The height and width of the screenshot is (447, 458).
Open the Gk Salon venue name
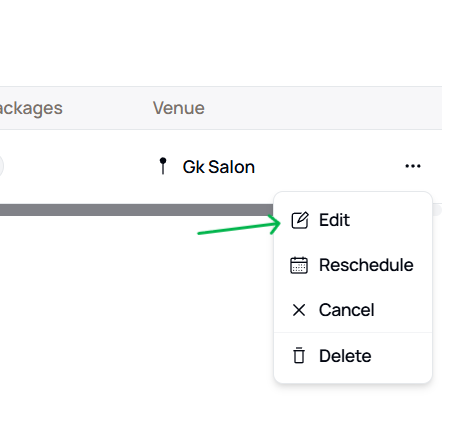(219, 167)
